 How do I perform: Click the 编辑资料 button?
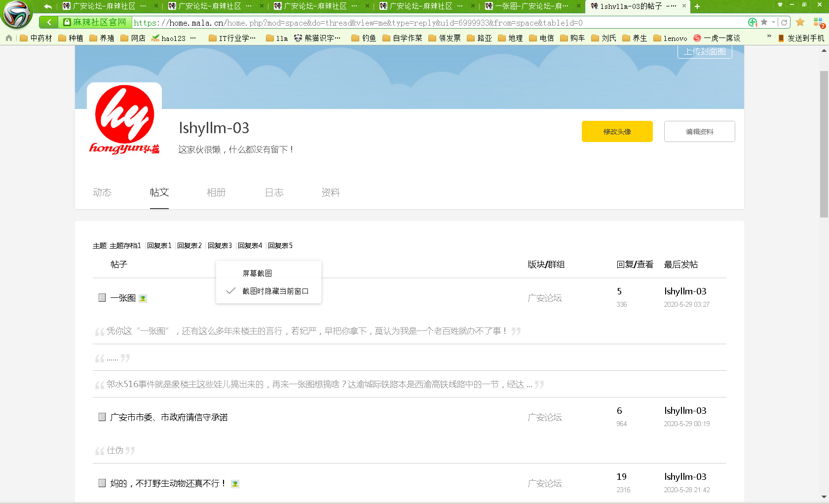(699, 132)
